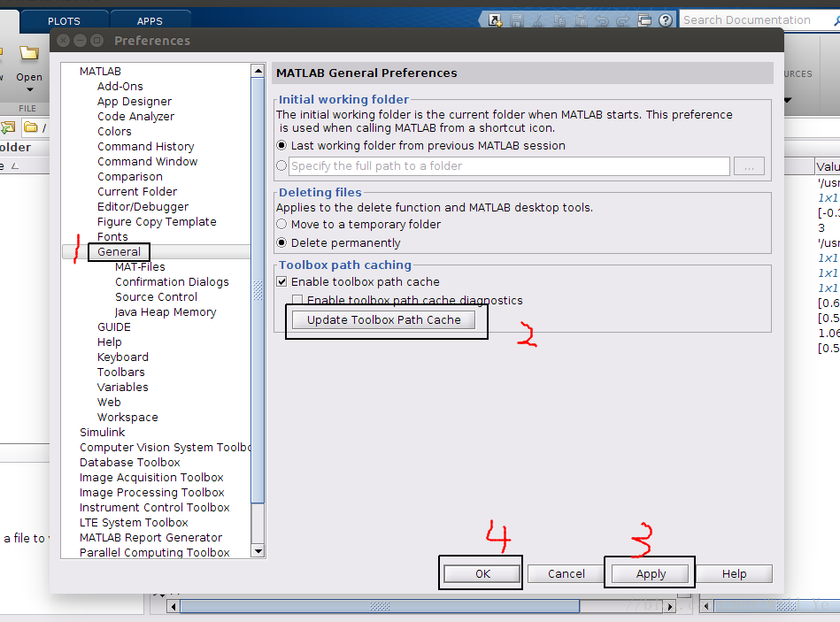This screenshot has height=622, width=840.
Task: Select 'Last working folder from previous MATLAB session'
Action: coord(281,146)
